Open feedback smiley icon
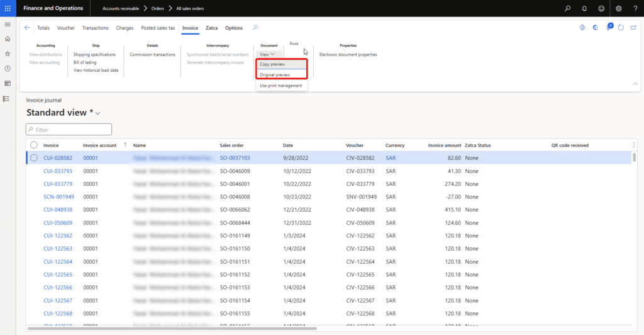The image size is (644, 335). coord(601,8)
